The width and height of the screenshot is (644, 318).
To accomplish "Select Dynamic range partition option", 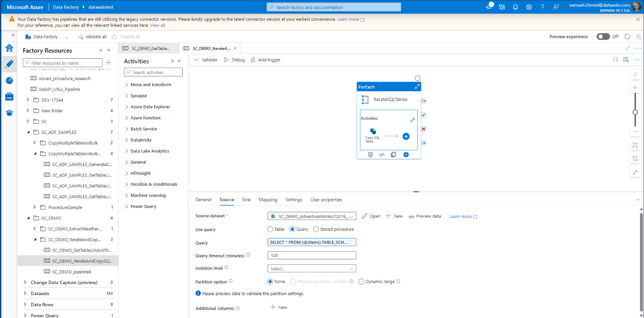I will click(x=361, y=281).
